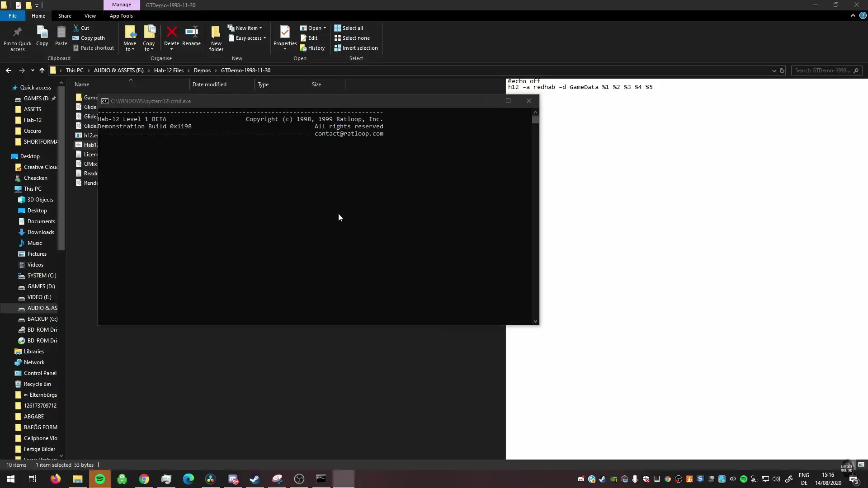This screenshot has width=868, height=488.
Task: Click Pin to Quick access icon
Action: (18, 33)
